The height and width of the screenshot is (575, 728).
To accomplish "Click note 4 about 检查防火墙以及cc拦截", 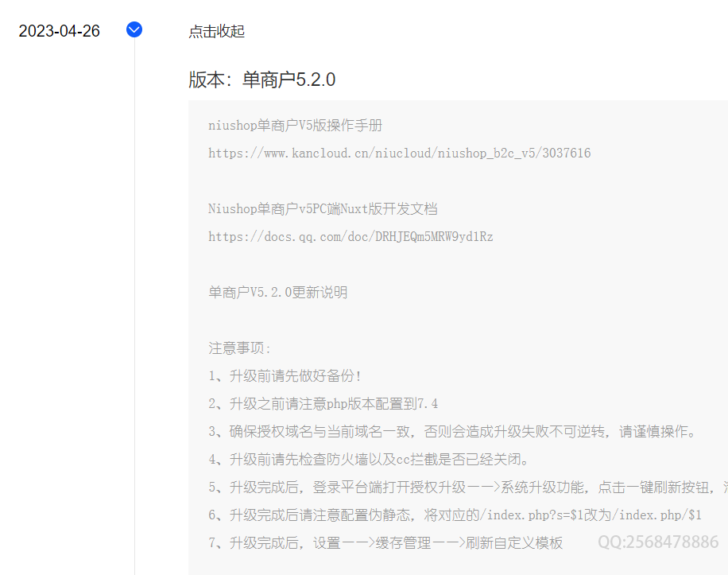I will click(369, 460).
